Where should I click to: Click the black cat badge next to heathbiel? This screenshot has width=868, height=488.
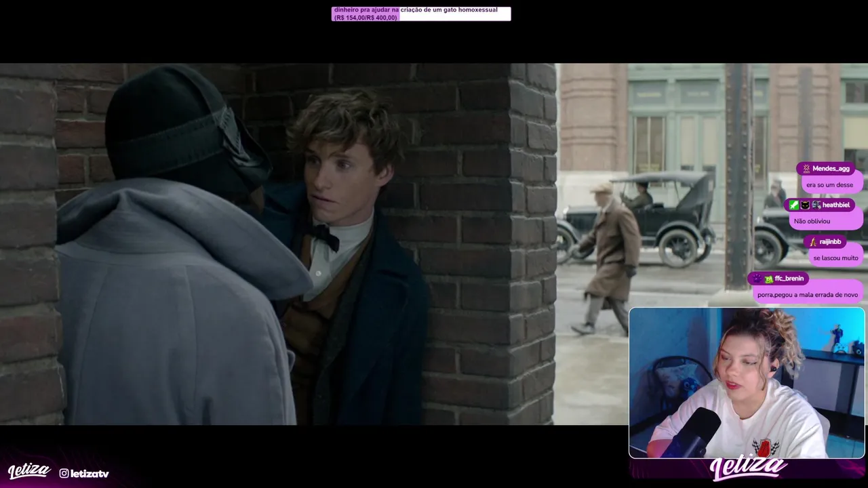pos(805,205)
